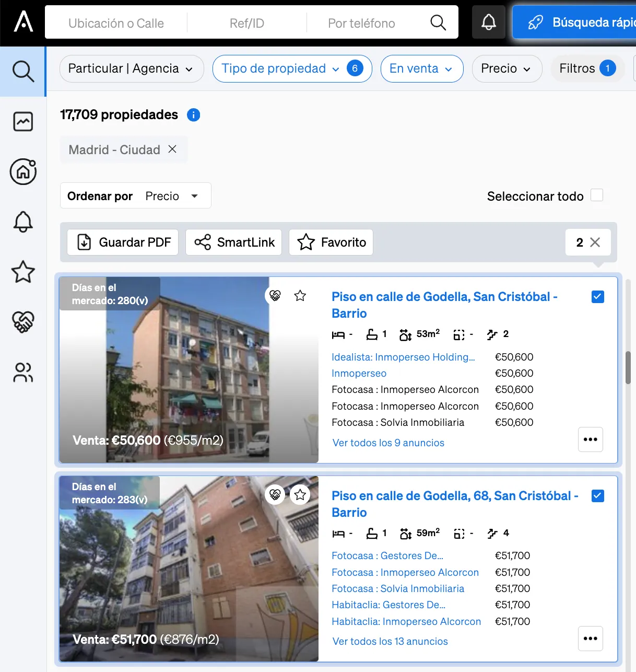The image size is (636, 672).
Task: Click the Guardar PDF button
Action: 123,242
